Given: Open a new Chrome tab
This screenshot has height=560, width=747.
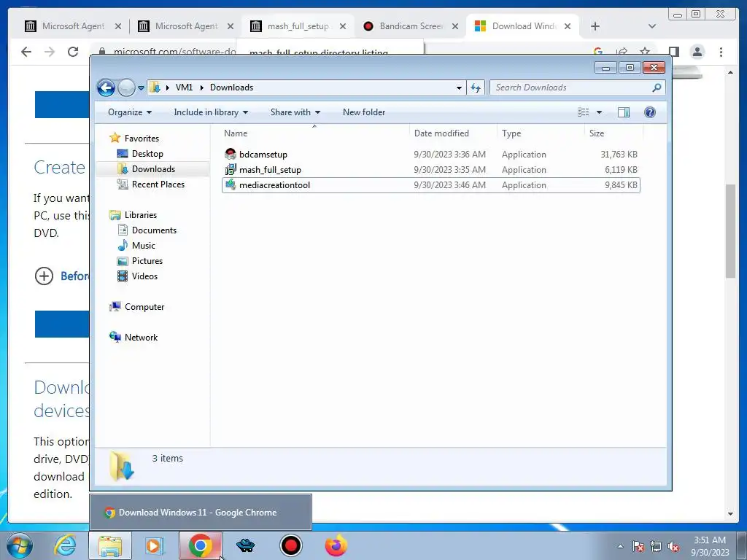Looking at the screenshot, I should [595, 26].
